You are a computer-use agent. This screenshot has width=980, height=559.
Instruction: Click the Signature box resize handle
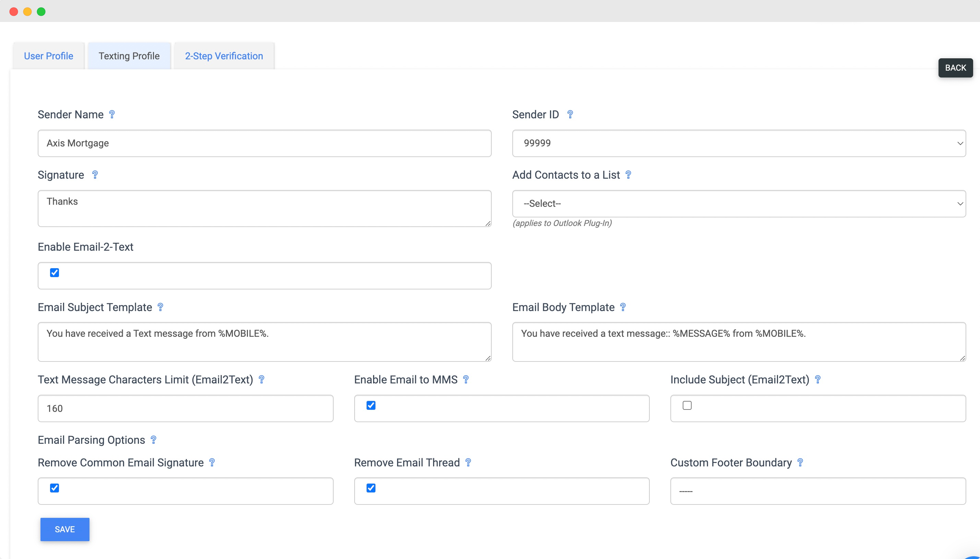tap(488, 224)
